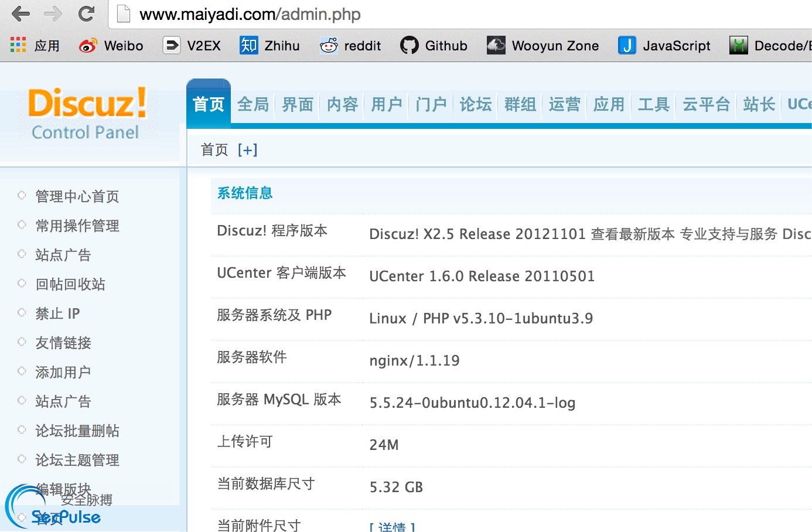Image resolution: width=812 pixels, height=532 pixels.
Task: Open the JavaScript bookmark
Action: (664, 46)
